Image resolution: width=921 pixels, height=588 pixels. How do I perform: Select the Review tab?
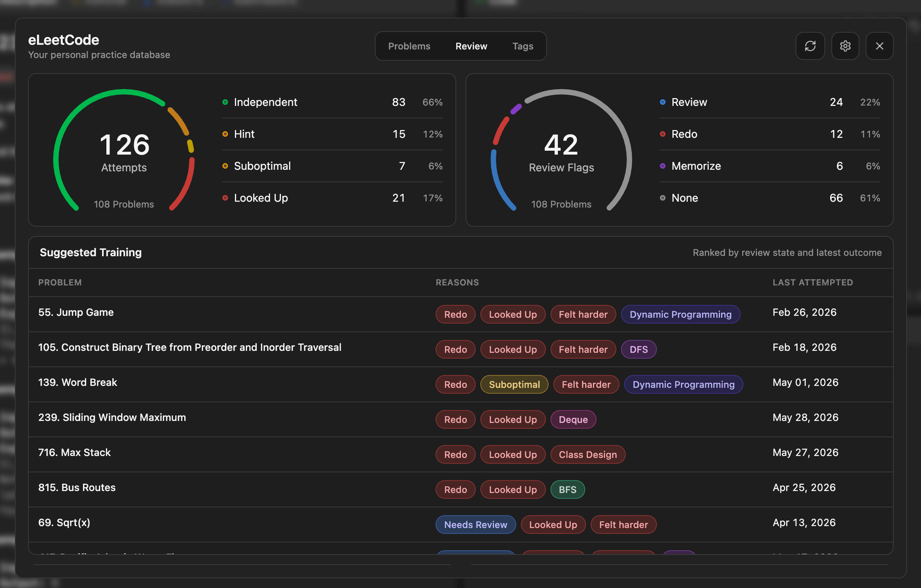tap(471, 46)
